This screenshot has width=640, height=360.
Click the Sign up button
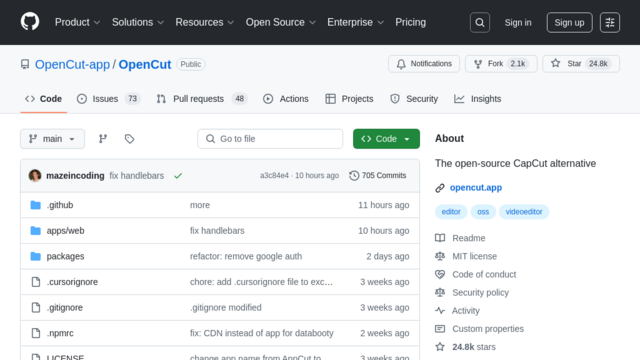(569, 22)
